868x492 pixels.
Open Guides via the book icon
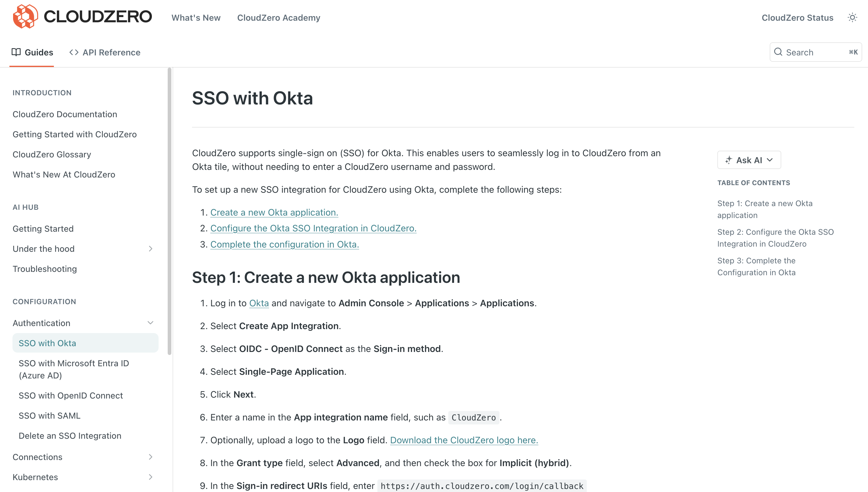tap(16, 52)
